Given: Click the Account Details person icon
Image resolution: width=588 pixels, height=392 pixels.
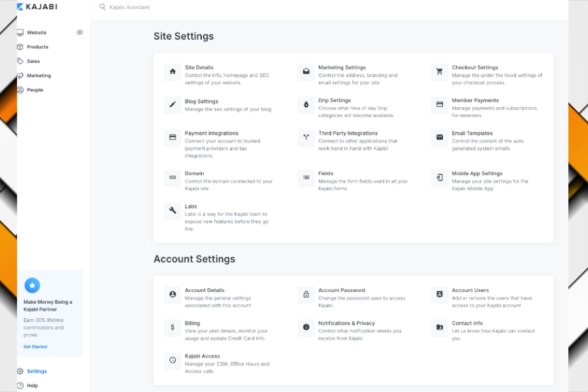Looking at the screenshot, I should coord(172,295).
